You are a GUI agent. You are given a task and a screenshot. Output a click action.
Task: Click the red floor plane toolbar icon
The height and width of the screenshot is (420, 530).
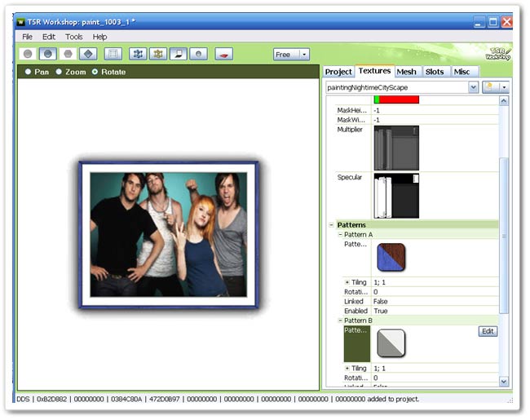coord(223,54)
